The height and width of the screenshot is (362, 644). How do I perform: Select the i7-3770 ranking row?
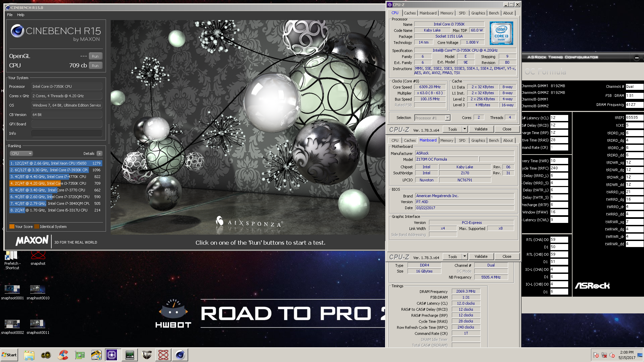tap(56, 190)
